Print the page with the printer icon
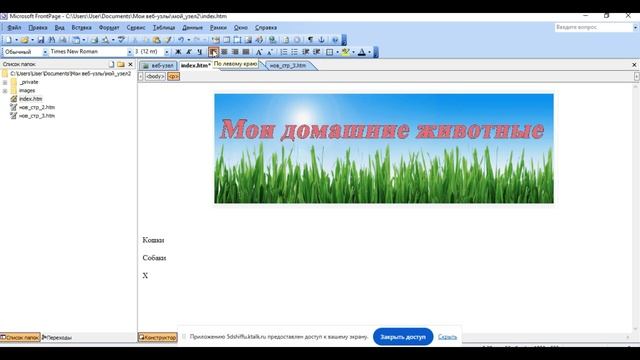 [94, 40]
